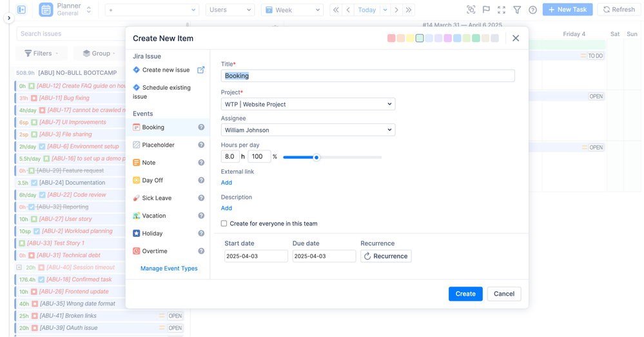644x337 pixels.
Task: Go to next week arrow
Action: point(396,10)
